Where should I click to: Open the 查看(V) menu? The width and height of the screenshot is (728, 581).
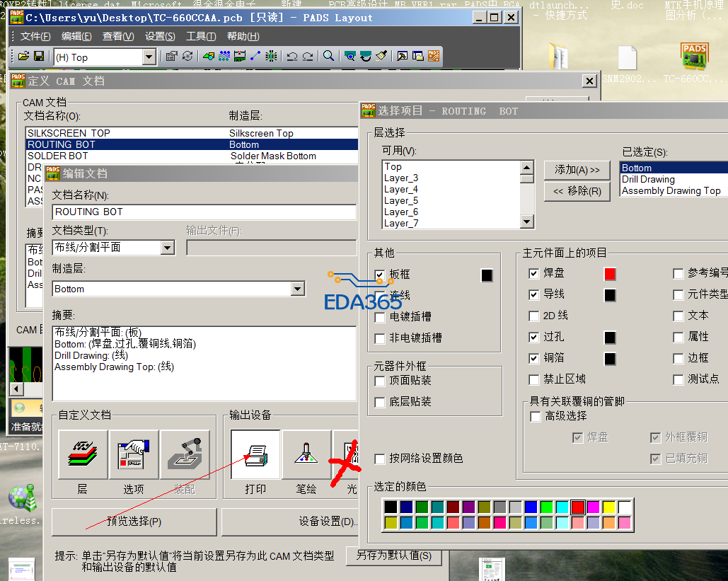[118, 36]
